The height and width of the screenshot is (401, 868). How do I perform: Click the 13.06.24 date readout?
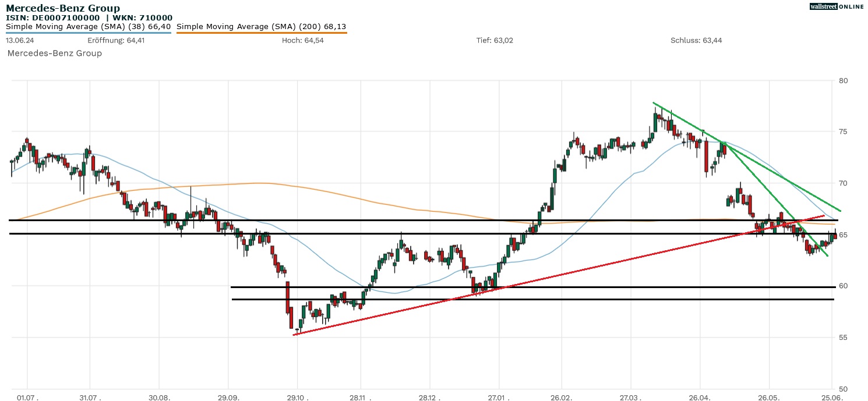19,40
